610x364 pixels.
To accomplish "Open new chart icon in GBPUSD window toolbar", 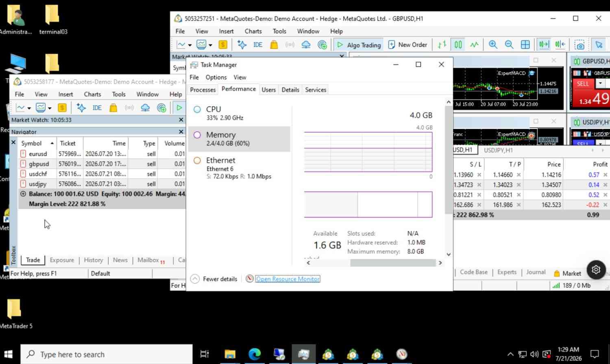I will coord(181,45).
